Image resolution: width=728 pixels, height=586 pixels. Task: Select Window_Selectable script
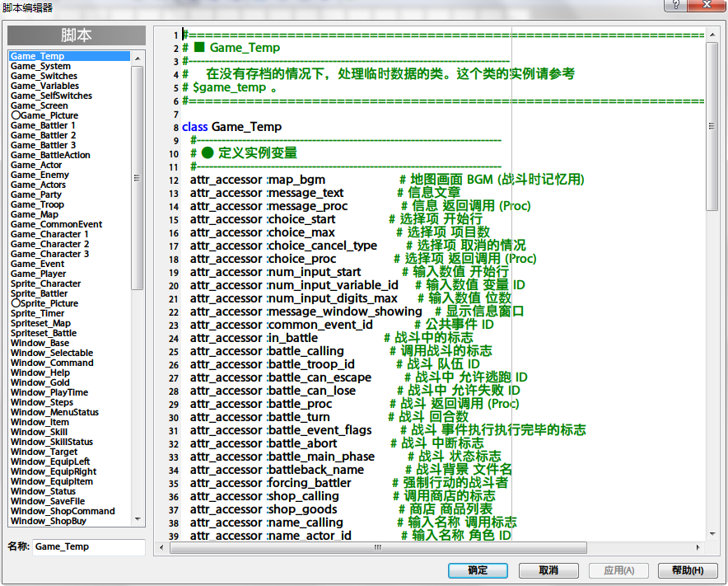[52, 353]
